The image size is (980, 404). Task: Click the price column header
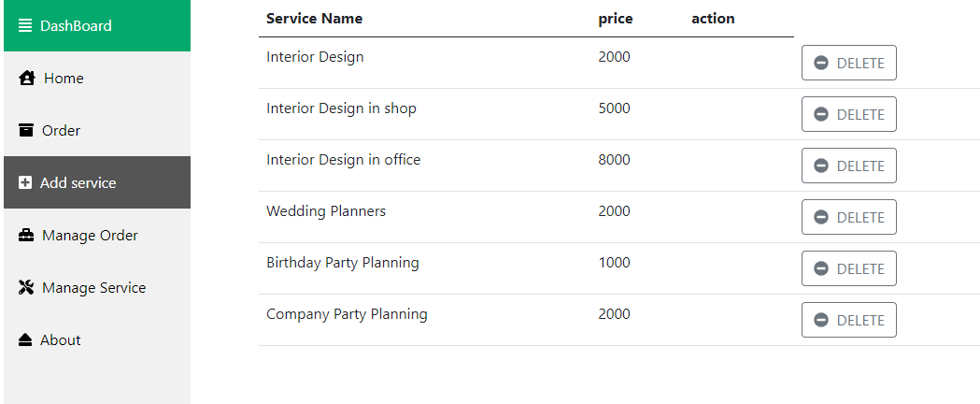(616, 20)
